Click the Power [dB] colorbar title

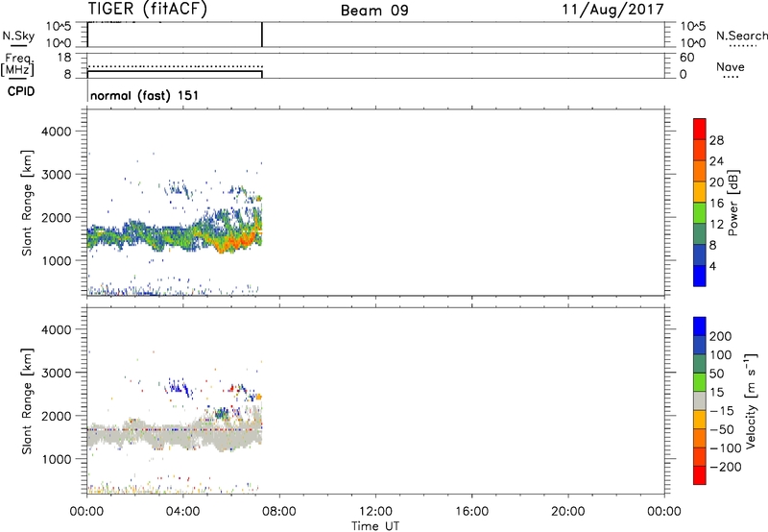[733, 203]
